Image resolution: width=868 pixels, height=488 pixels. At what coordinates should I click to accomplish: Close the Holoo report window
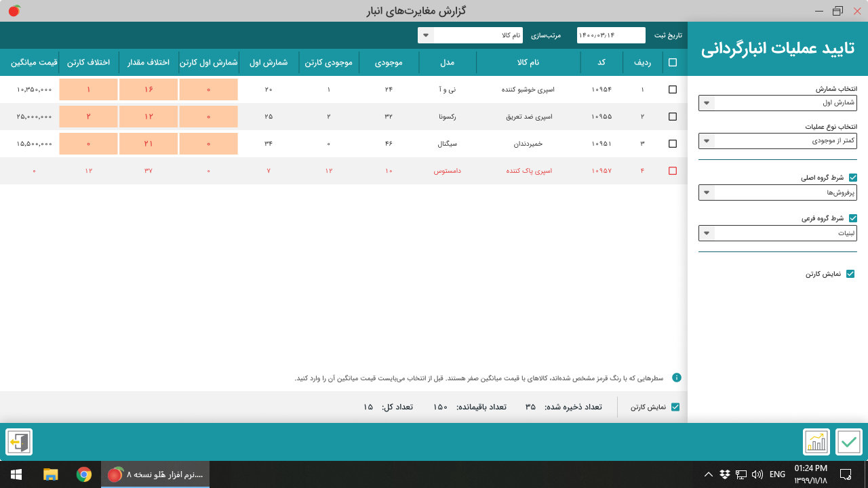(x=857, y=11)
